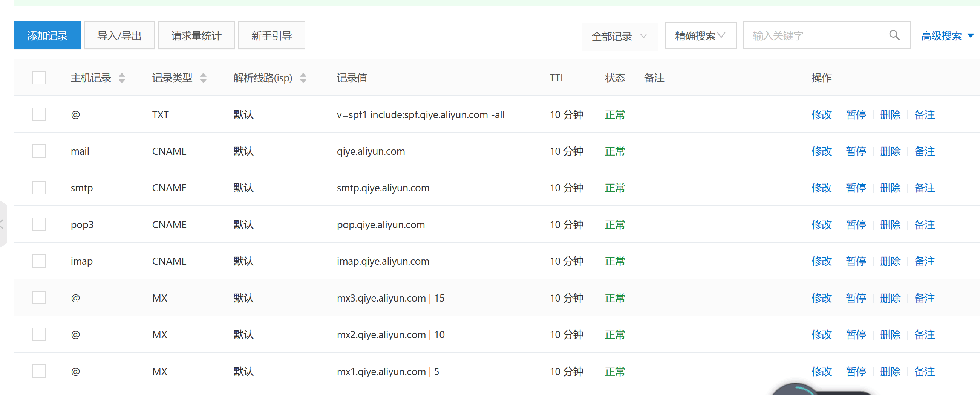This screenshot has height=395, width=980.
Task: Click 删除 for the pop3 record
Action: pos(890,224)
